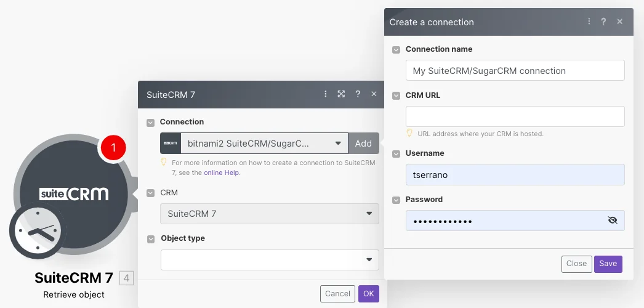Image resolution: width=644 pixels, height=308 pixels.
Task: Open the online Help link
Action: coord(222,172)
